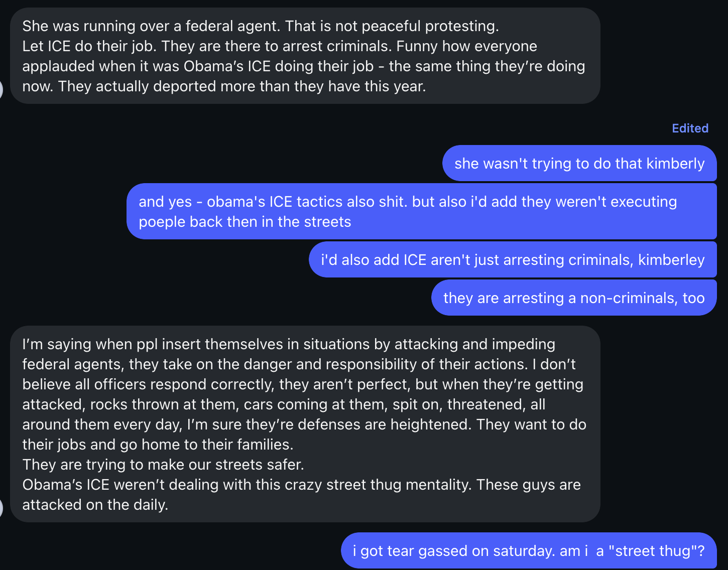
Task: Click the blue 'Edited' label
Action: coord(690,128)
